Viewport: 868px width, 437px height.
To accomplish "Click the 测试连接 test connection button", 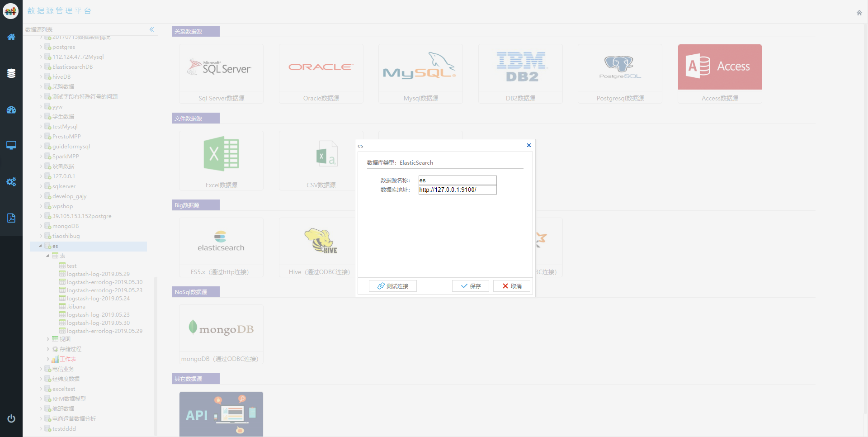I will (x=393, y=286).
